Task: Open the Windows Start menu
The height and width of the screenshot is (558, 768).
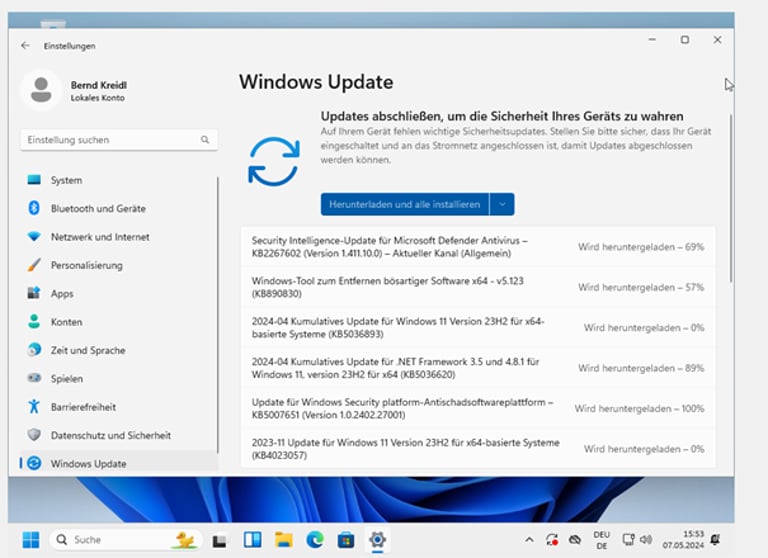Action: [x=31, y=540]
